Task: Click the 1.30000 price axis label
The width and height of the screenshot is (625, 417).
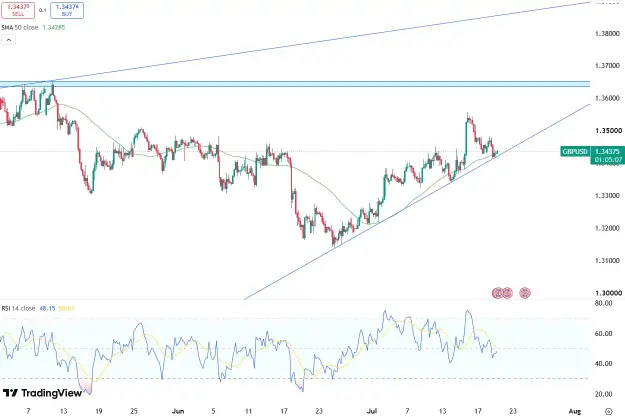Action: 609,293
